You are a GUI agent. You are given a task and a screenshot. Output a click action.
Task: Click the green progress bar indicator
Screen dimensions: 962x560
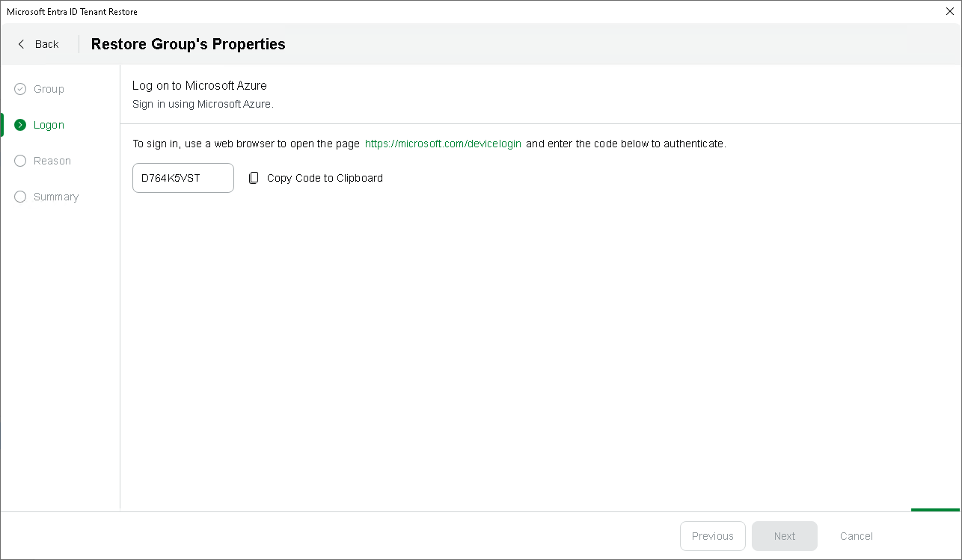coord(935,510)
